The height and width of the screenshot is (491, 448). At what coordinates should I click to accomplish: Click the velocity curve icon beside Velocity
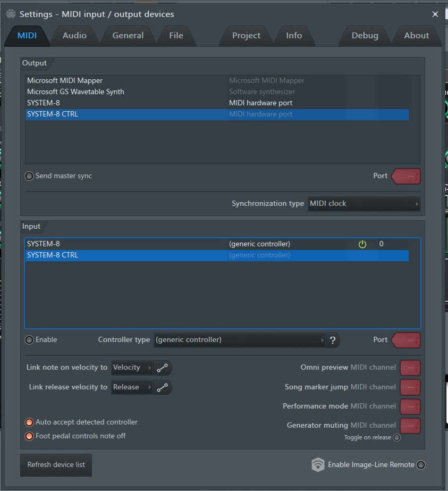tap(163, 368)
